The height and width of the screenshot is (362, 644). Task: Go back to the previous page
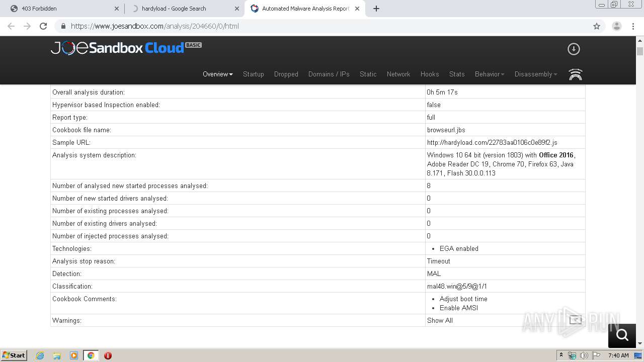click(11, 26)
